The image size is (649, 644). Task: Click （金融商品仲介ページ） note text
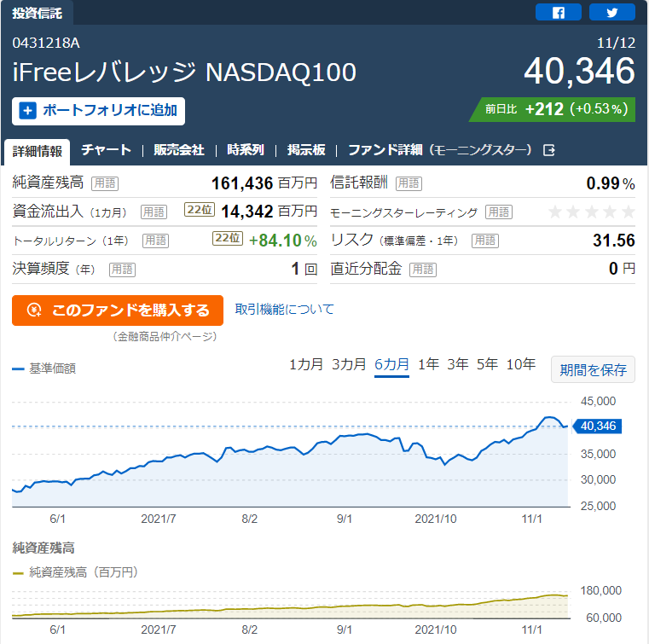[x=165, y=336]
